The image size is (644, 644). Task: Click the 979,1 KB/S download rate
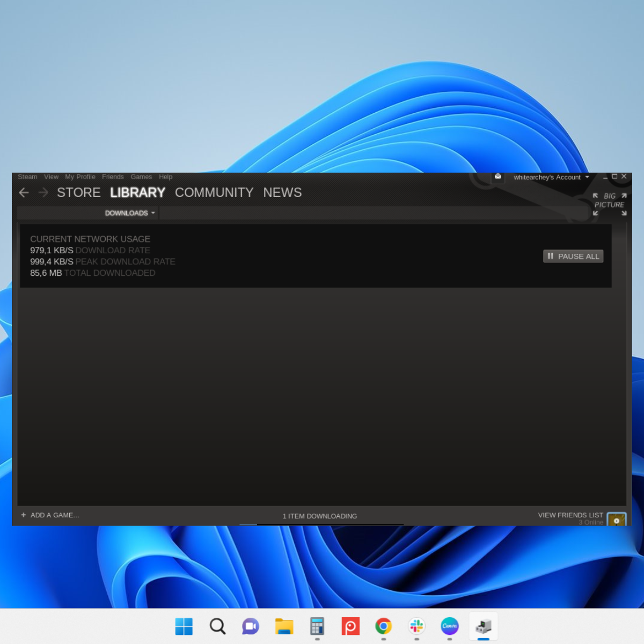click(52, 251)
